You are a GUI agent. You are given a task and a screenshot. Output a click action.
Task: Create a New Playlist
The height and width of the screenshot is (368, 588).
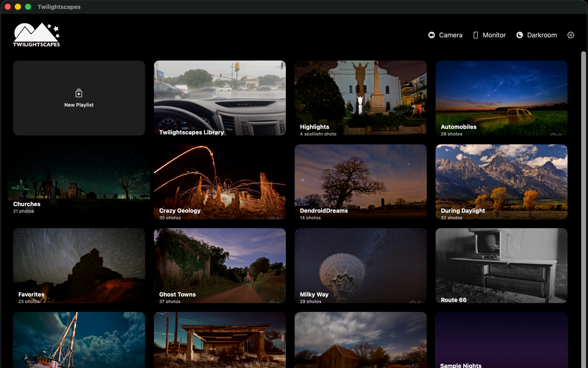click(x=79, y=98)
